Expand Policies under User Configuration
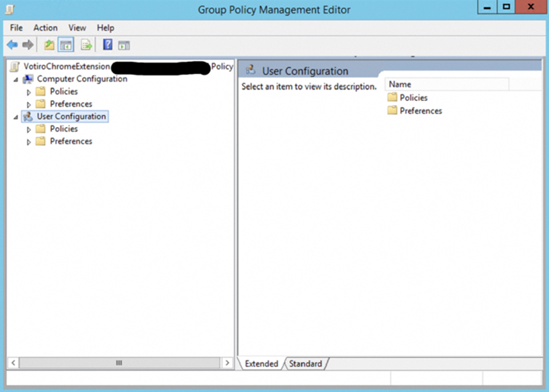Viewport: 549px width, 392px height. [x=29, y=130]
